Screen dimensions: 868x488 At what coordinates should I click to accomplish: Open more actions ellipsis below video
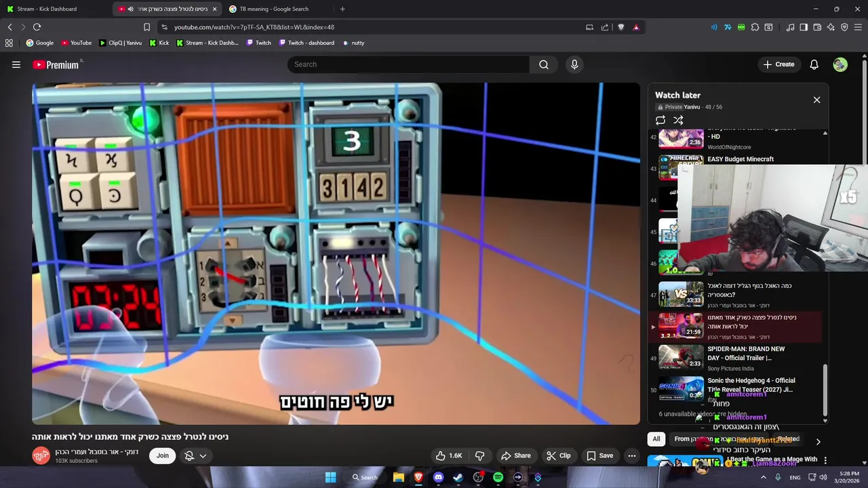(x=631, y=455)
